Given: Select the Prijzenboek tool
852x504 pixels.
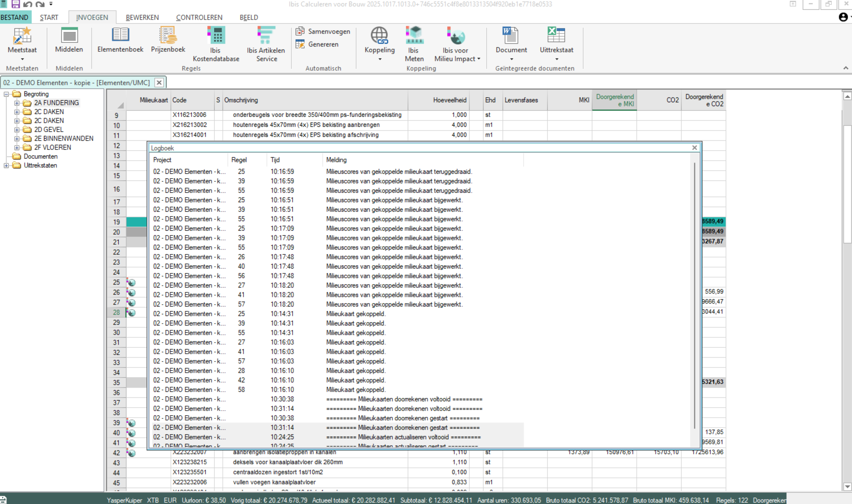Looking at the screenshot, I should (168, 43).
